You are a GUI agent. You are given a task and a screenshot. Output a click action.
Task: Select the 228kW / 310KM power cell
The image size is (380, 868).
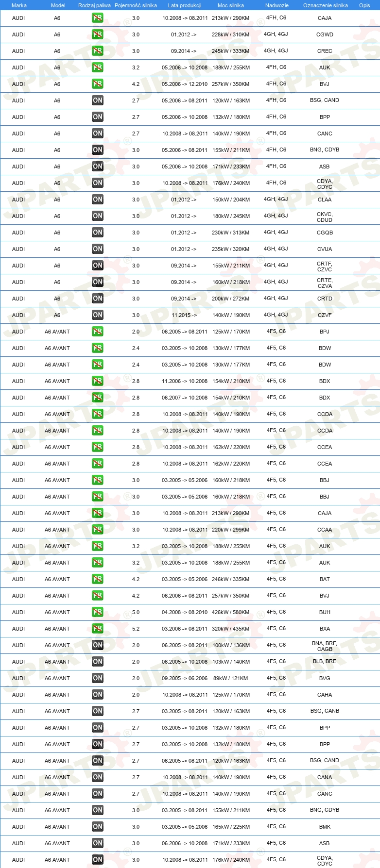[x=231, y=34]
